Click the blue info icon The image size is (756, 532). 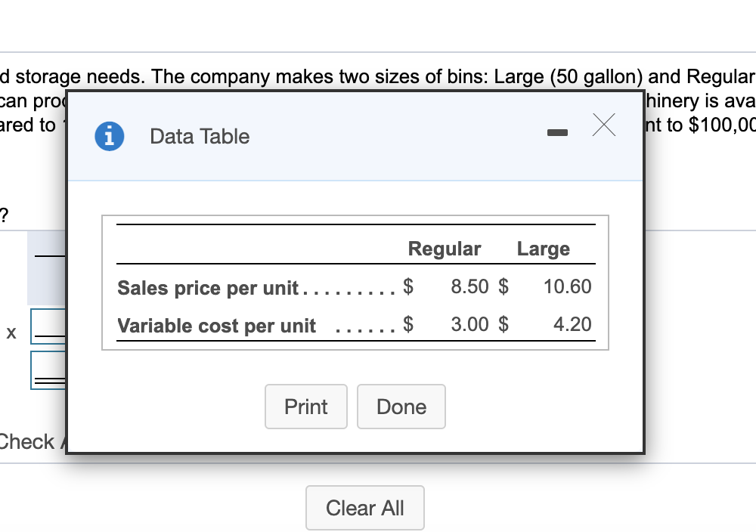click(110, 136)
